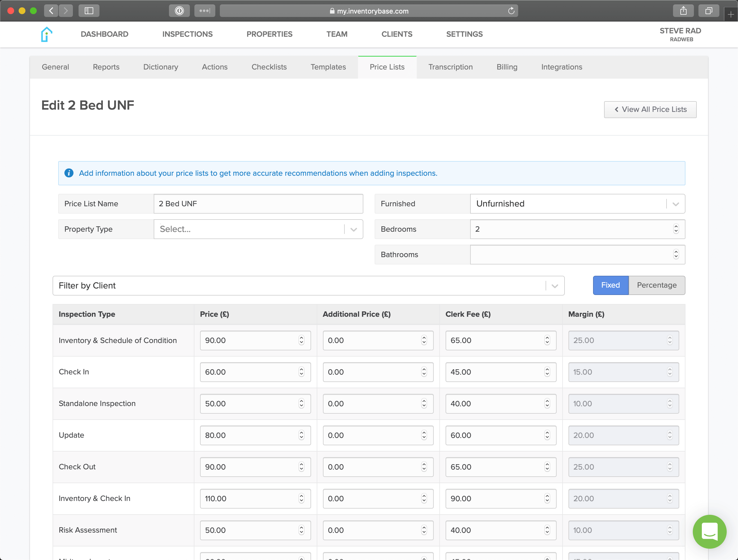Step Inventory & Check In additional price

[424, 498]
